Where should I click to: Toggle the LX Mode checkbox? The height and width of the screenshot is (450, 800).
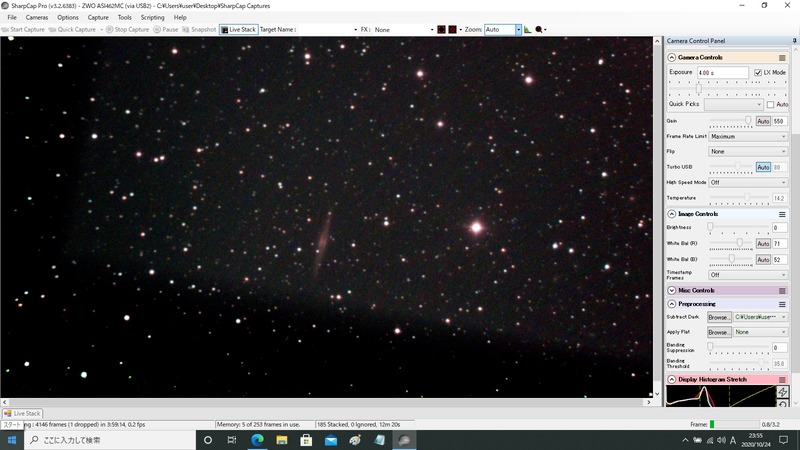click(x=758, y=73)
